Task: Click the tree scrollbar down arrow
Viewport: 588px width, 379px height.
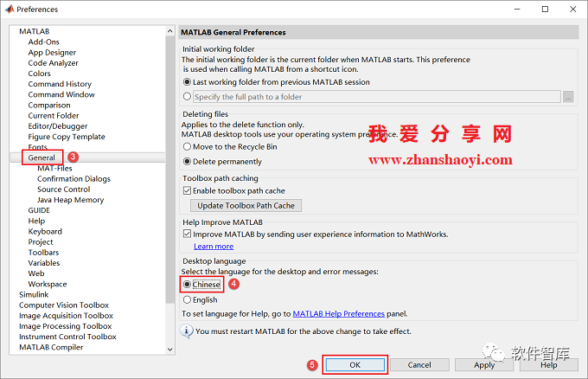Action: [x=169, y=350]
